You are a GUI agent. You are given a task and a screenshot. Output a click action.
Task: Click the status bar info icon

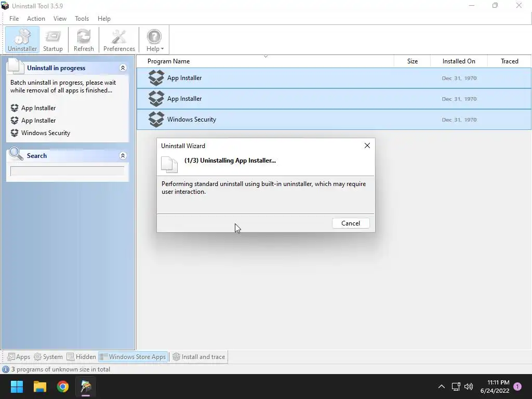coord(5,369)
